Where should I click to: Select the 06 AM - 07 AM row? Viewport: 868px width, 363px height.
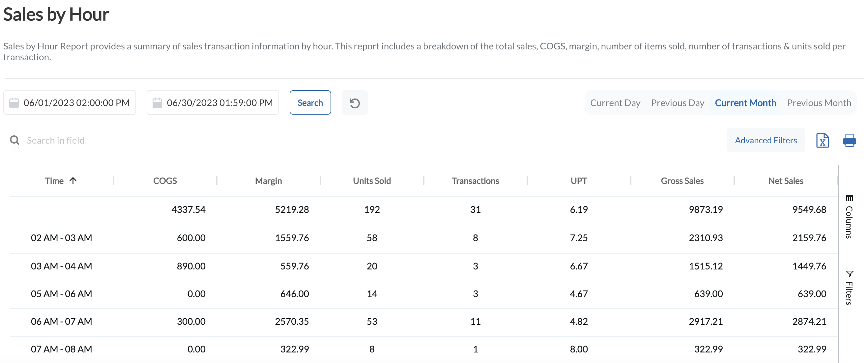click(61, 321)
